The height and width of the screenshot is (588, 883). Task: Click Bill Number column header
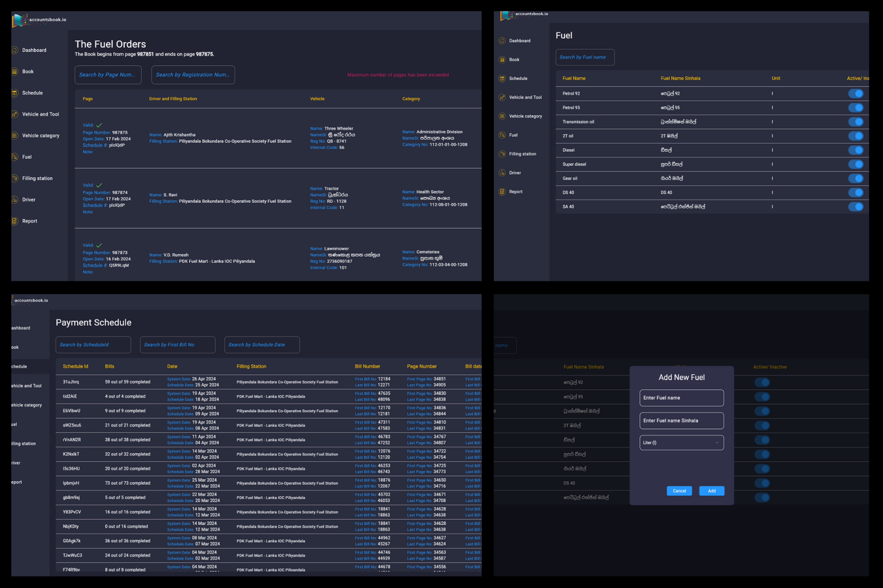click(367, 366)
